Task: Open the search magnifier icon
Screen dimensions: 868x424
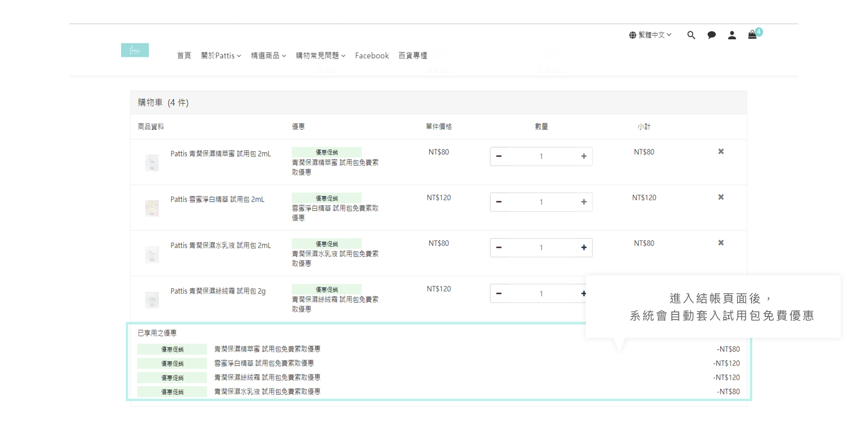Action: 691,35
